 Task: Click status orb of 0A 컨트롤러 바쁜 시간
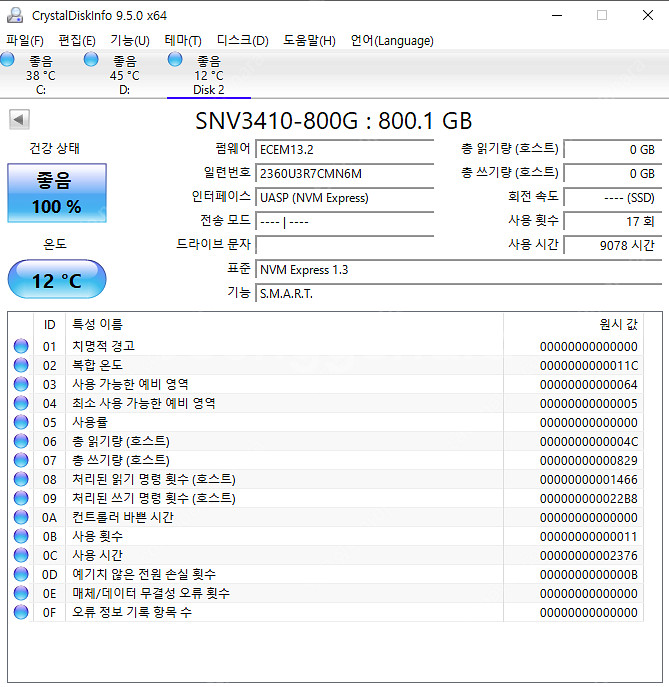coord(21,517)
